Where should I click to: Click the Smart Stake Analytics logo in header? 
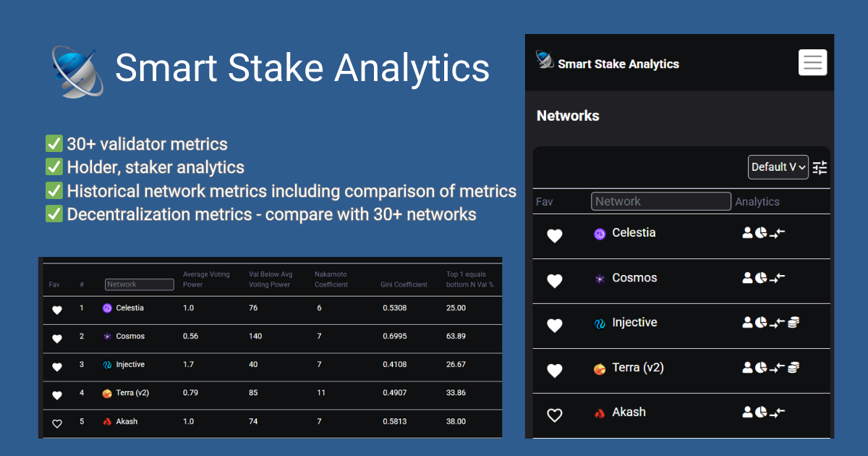click(x=542, y=62)
